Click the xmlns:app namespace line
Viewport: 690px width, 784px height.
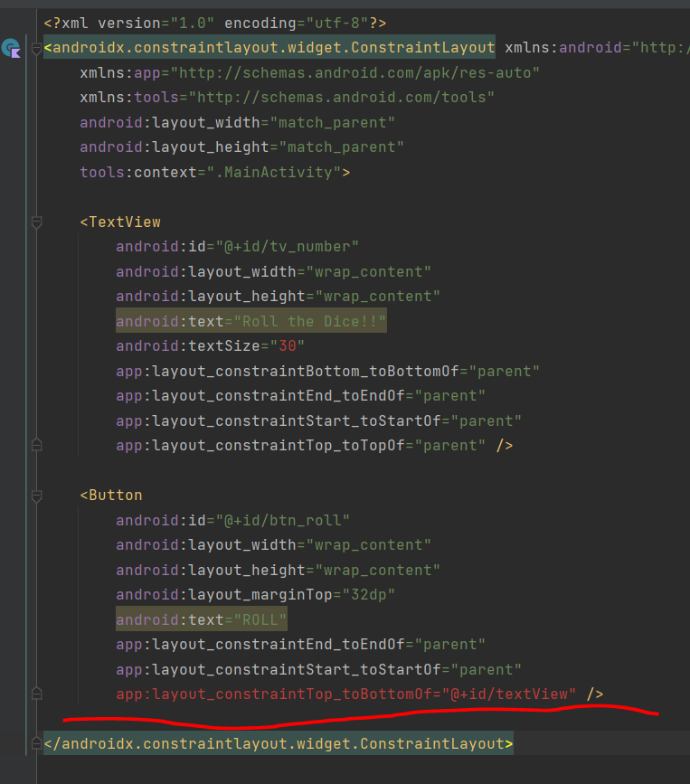coord(309,73)
